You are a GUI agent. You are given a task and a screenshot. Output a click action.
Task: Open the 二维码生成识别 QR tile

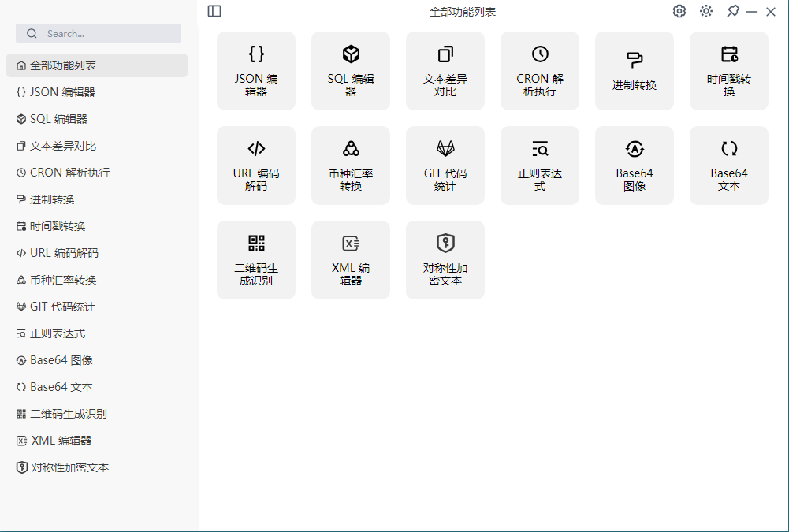256,260
